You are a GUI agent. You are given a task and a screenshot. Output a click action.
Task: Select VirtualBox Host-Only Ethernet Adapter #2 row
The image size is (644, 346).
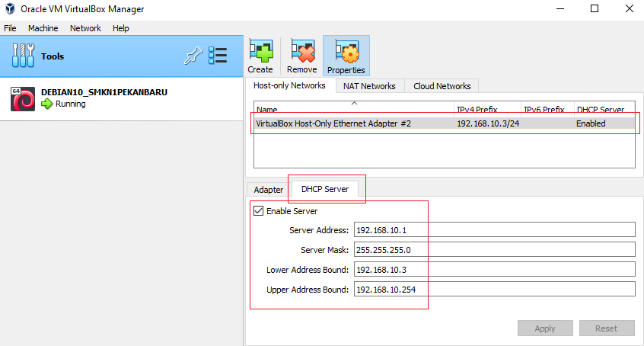[x=445, y=123]
